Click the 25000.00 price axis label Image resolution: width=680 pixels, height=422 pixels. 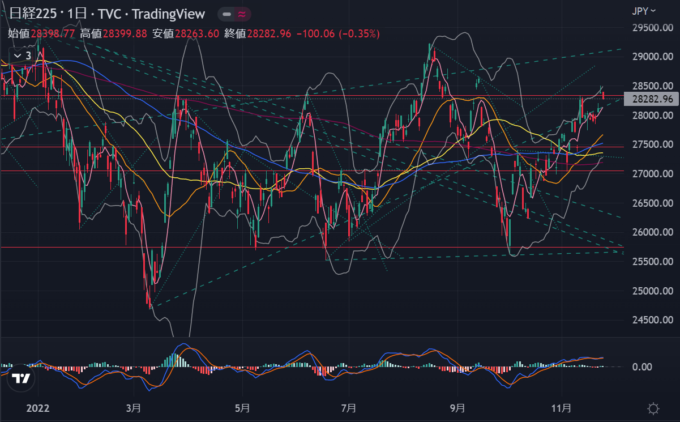click(x=650, y=291)
